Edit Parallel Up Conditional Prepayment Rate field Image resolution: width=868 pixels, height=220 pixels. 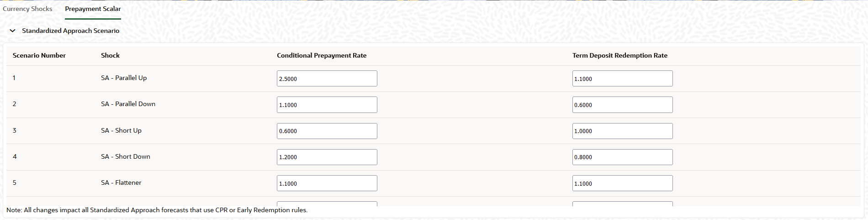(x=327, y=79)
